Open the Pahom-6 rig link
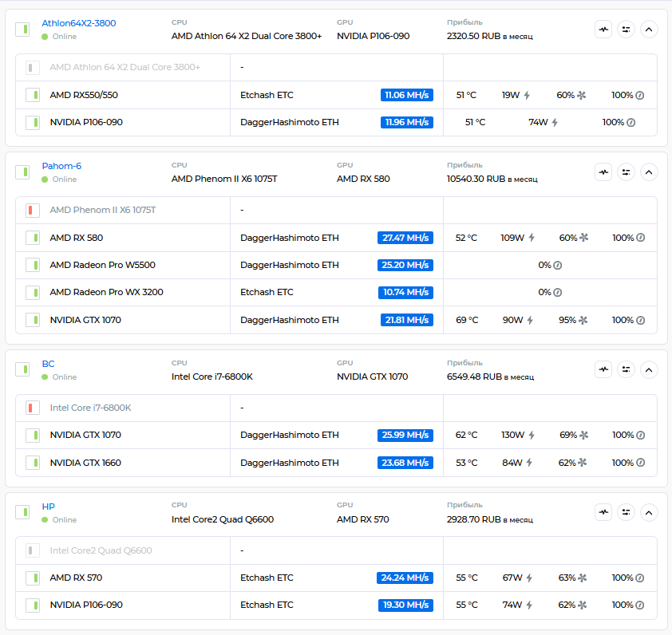Viewport: 672px width, 635px height. coord(61,166)
